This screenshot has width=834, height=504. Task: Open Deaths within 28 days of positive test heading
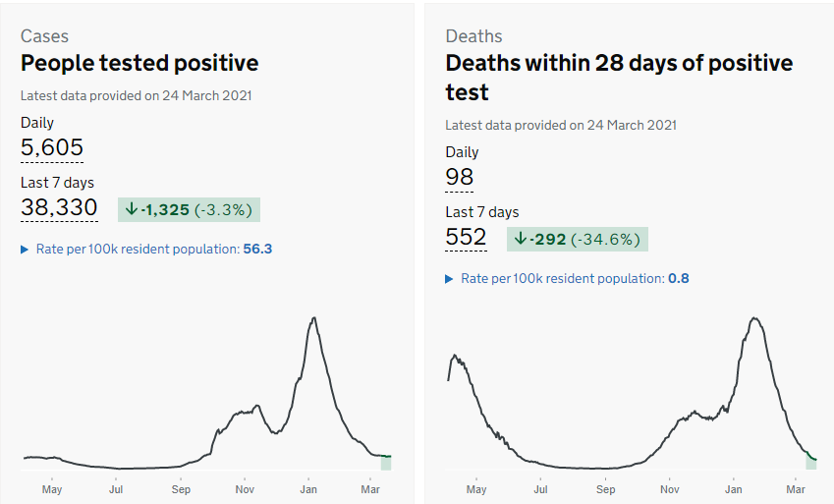click(x=619, y=78)
